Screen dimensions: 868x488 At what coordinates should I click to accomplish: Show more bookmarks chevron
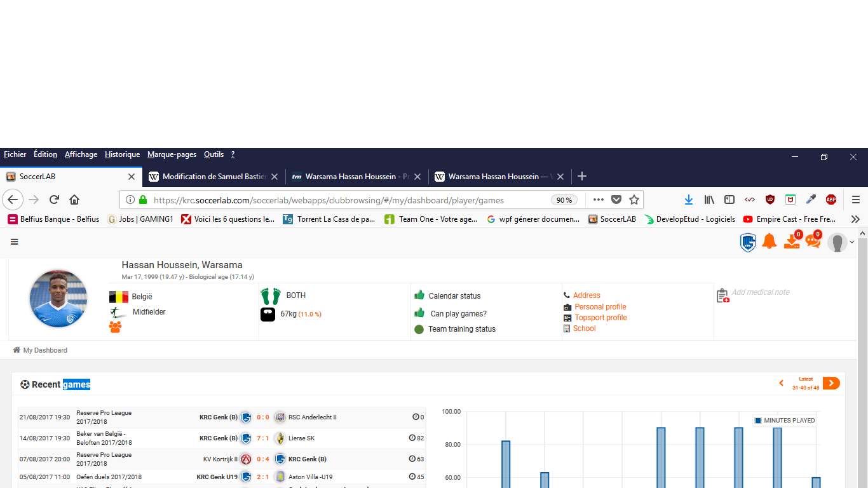855,219
